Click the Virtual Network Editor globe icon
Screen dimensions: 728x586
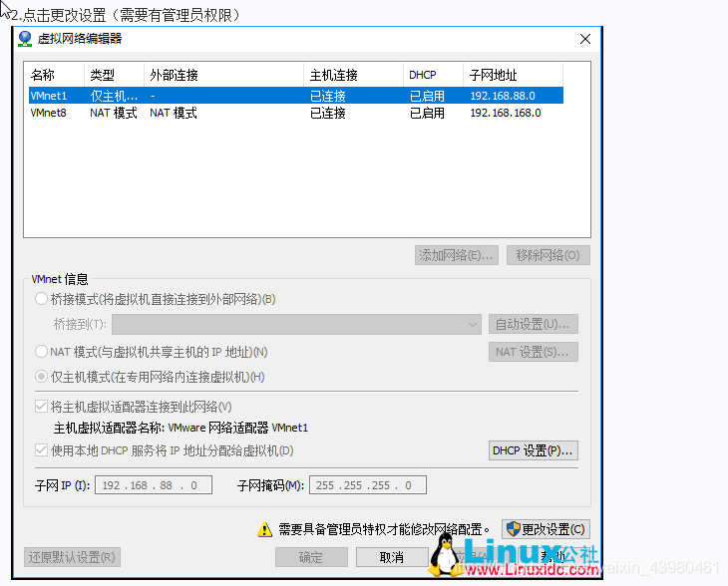point(25,39)
